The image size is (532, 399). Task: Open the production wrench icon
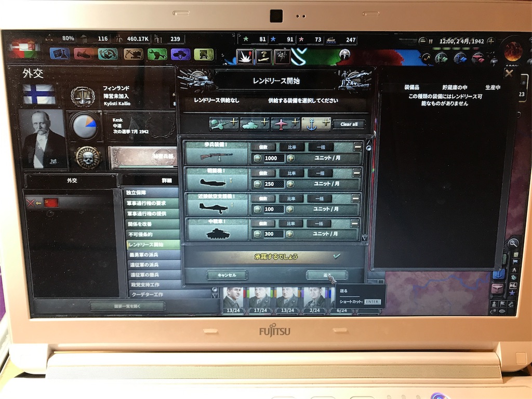157,54
